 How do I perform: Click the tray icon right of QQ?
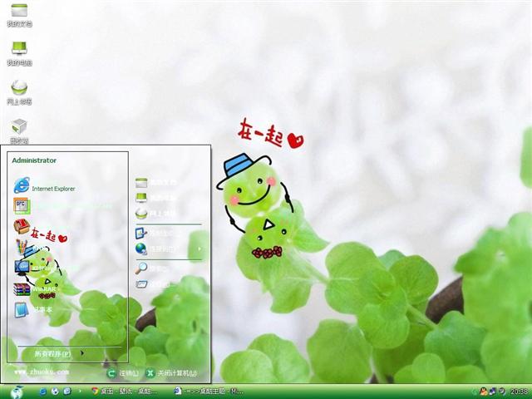click(491, 392)
